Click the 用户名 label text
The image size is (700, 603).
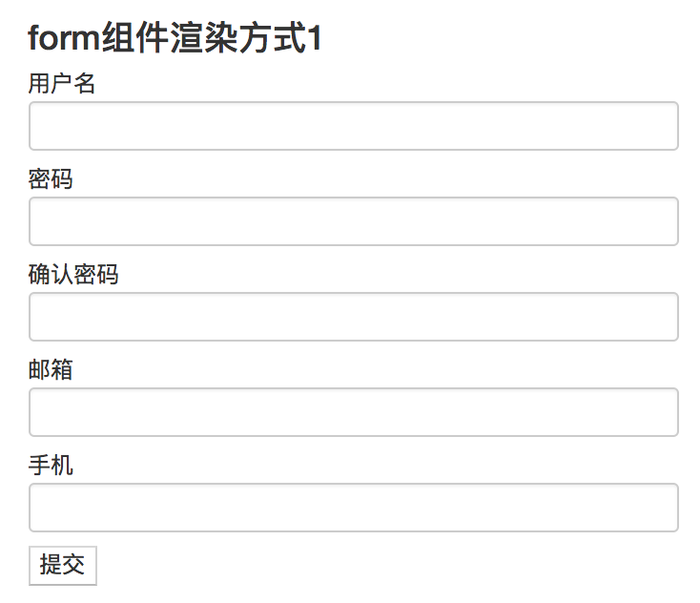tap(62, 84)
